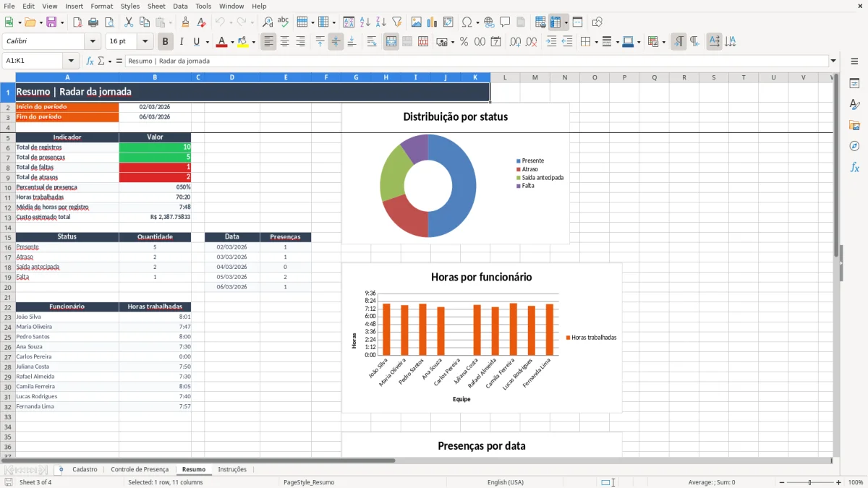The image size is (868, 488).
Task: Open the Data menu
Action: click(x=180, y=6)
